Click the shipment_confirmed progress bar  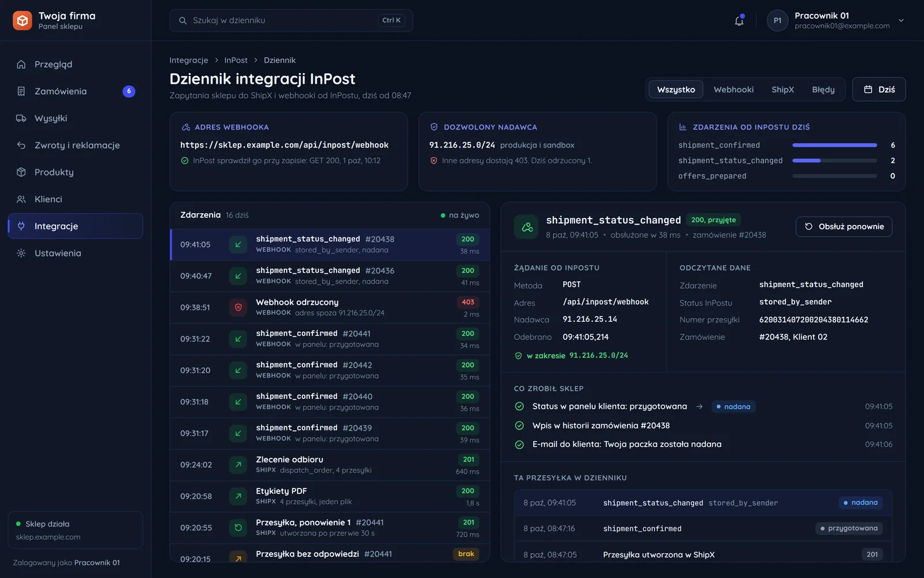834,145
